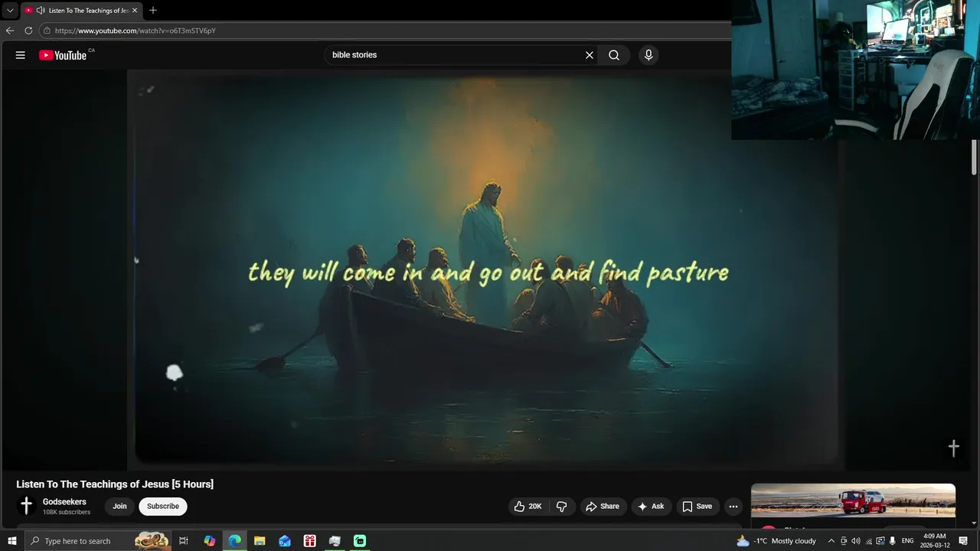Open the green robot face taskbar app
The image size is (980, 551).
[360, 541]
